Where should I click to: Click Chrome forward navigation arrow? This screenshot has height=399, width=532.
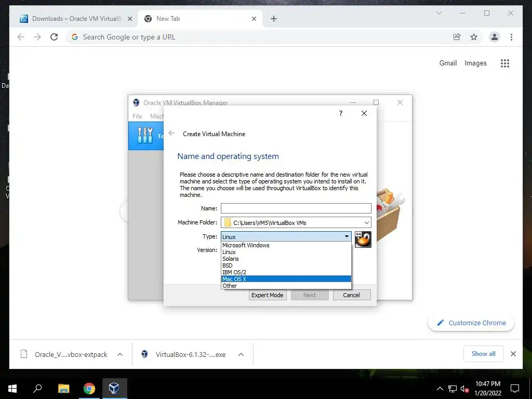[37, 37]
